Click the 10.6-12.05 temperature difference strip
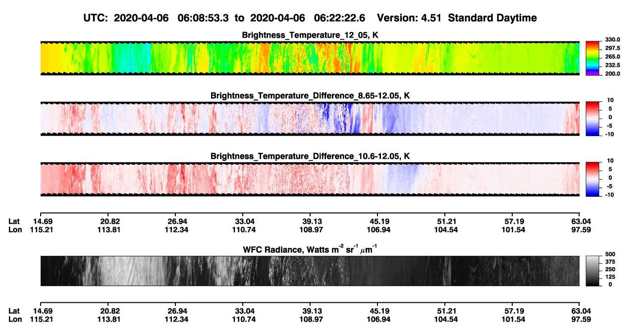 [x=310, y=179]
